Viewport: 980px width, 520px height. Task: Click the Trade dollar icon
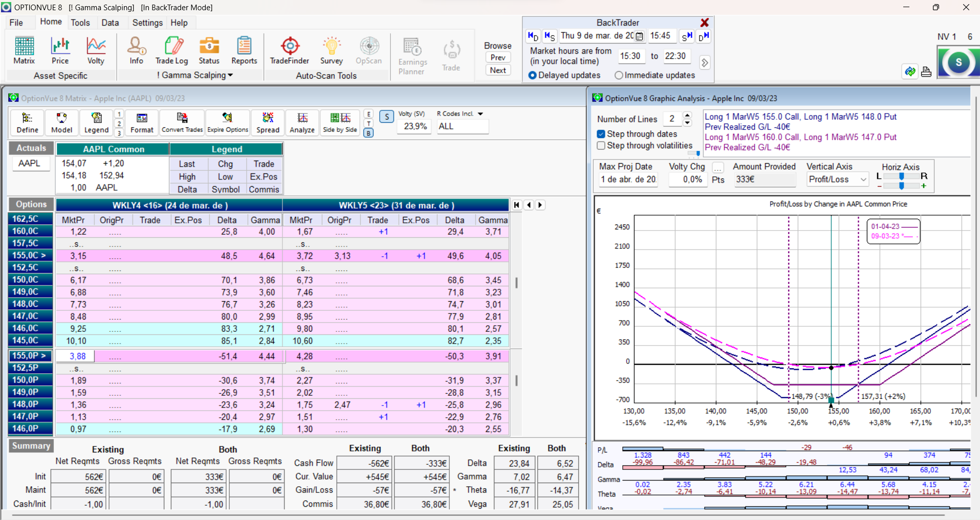click(x=451, y=56)
